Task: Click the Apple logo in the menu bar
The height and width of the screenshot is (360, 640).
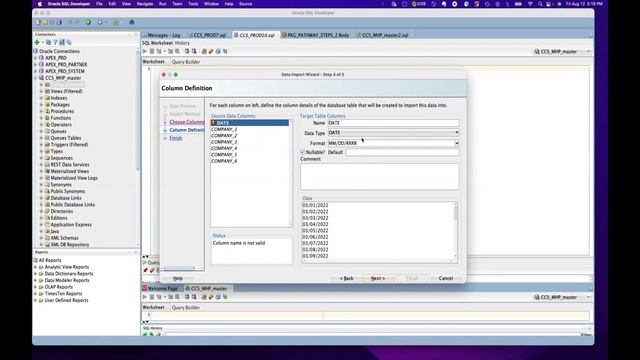Action: coord(40,4)
